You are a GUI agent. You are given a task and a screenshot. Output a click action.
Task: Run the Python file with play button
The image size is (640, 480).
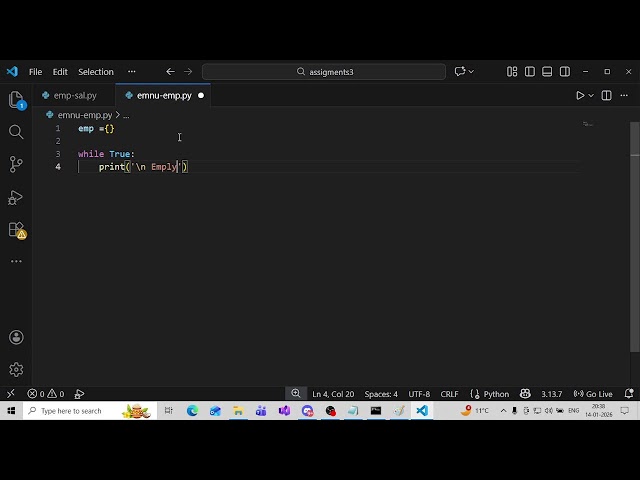coord(580,96)
